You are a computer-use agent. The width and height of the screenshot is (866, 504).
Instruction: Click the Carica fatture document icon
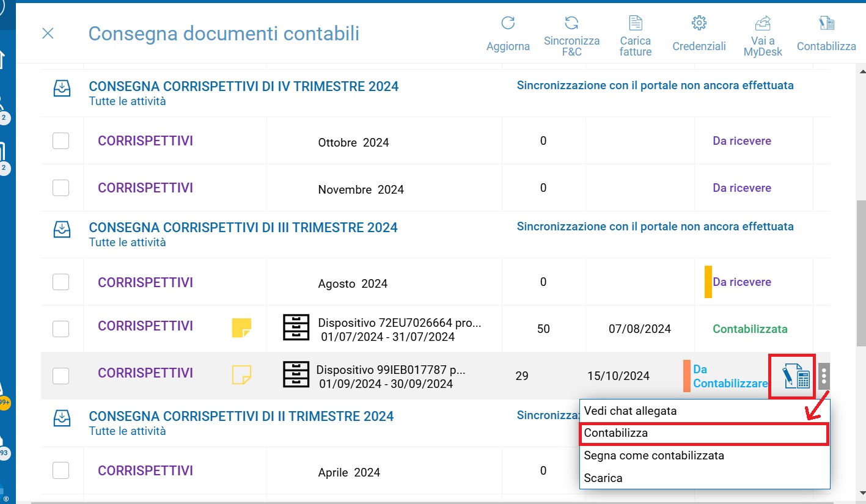pyautogui.click(x=636, y=24)
